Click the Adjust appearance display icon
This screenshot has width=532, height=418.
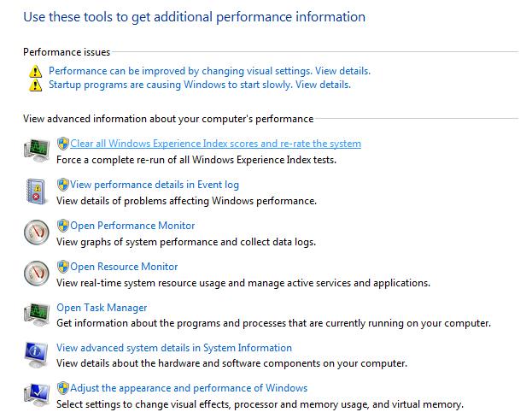(x=37, y=395)
